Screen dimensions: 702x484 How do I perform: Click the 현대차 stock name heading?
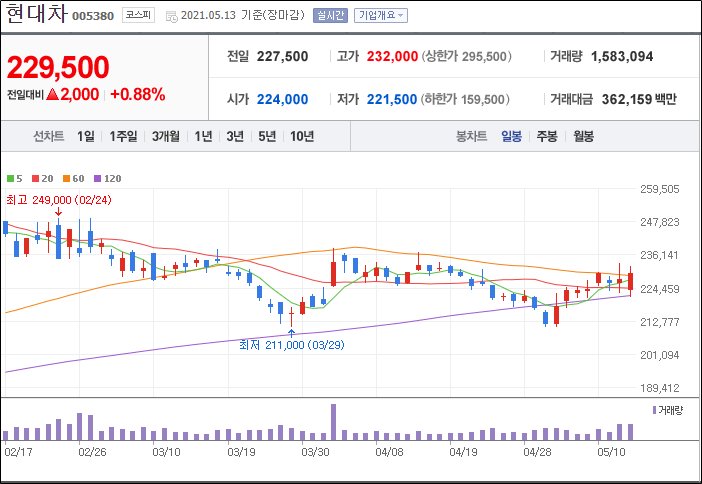pyautogui.click(x=37, y=13)
